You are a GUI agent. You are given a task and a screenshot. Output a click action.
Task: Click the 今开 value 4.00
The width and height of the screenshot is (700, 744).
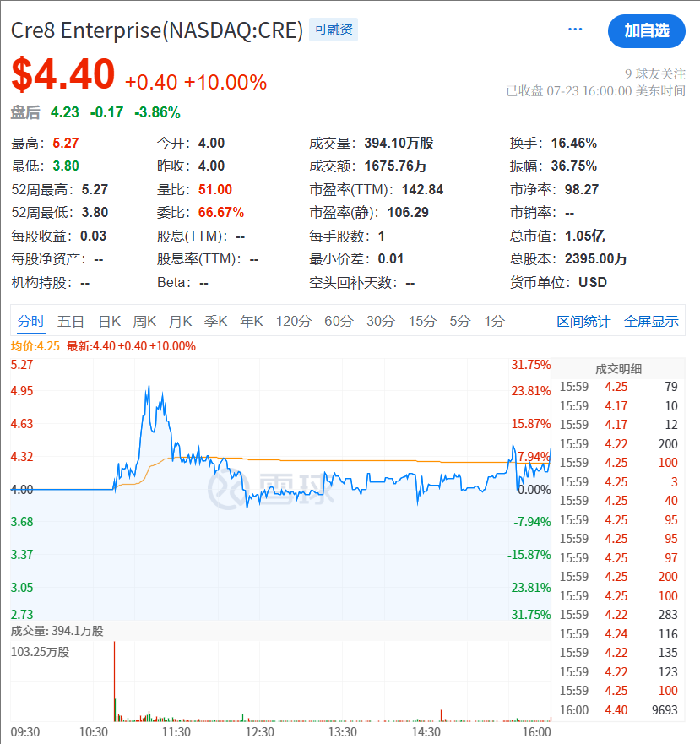tap(211, 143)
